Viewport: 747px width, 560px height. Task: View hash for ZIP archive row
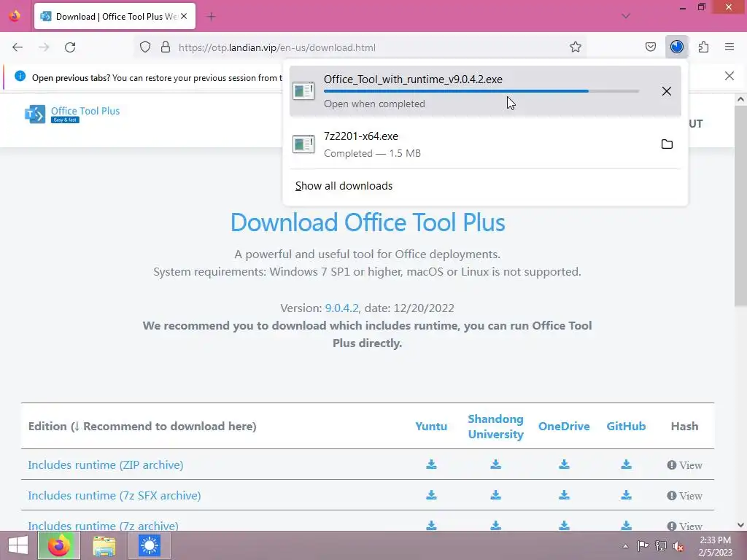pyautogui.click(x=684, y=465)
